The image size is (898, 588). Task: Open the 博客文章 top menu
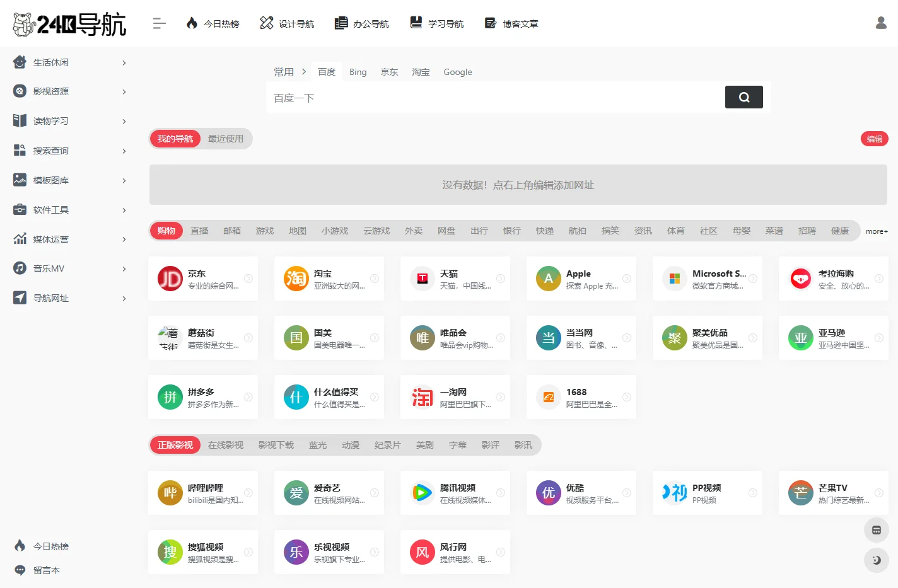point(511,24)
